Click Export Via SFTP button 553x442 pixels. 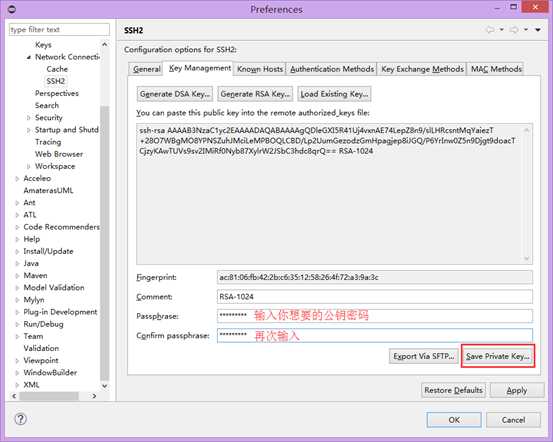424,356
